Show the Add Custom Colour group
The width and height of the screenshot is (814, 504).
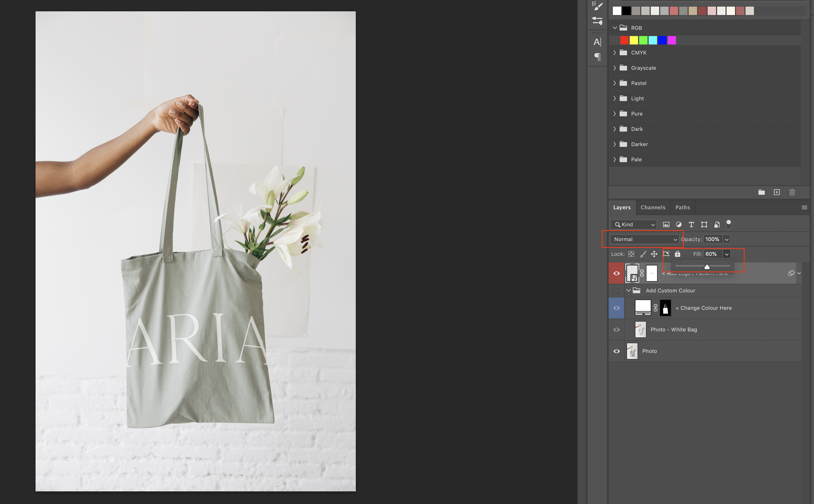[616, 291]
